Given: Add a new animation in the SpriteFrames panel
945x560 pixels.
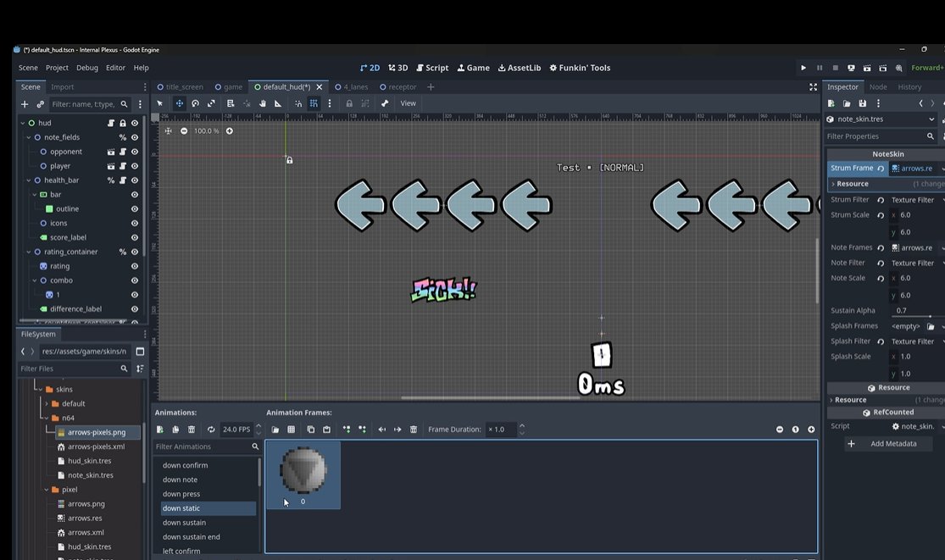Looking at the screenshot, I should tap(159, 430).
